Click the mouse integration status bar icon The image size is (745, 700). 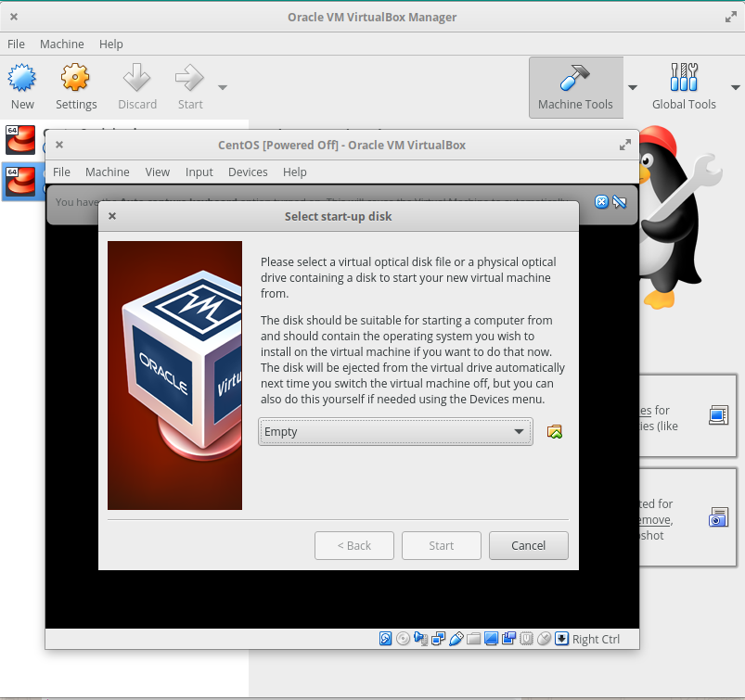point(544,639)
